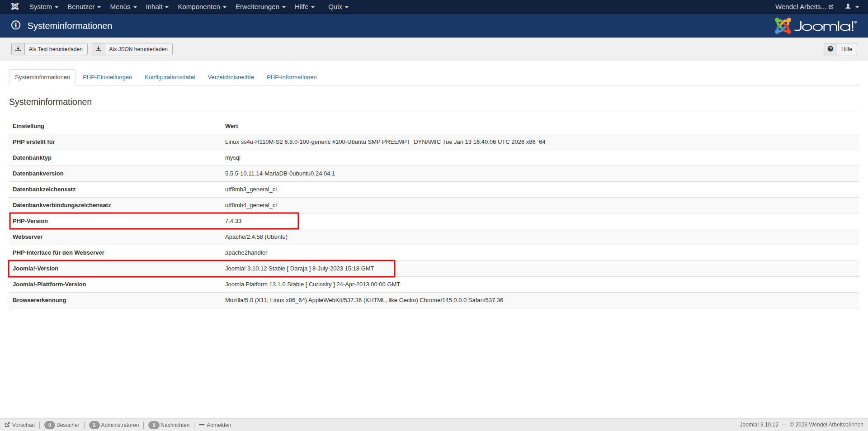Image resolution: width=868 pixels, height=431 pixels.
Task: Switch to the PHP-Einstellungen tab
Action: click(107, 77)
